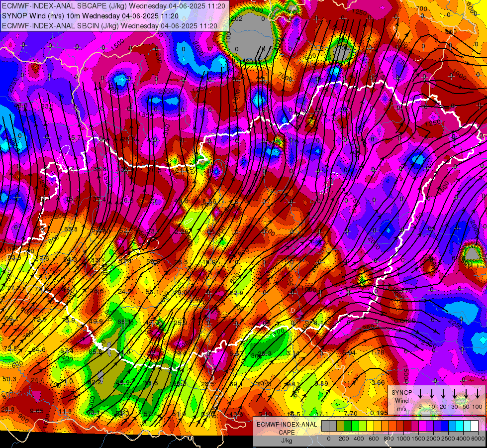Click the 4000 tick label on the CAPE scale
Viewport: 487px width, 448px height.
pyautogui.click(x=463, y=439)
